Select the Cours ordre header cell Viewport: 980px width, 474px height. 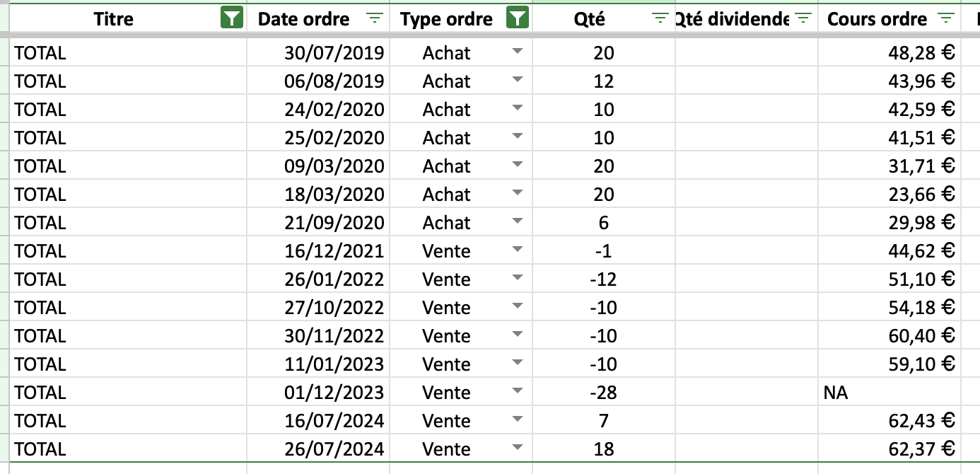877,19
